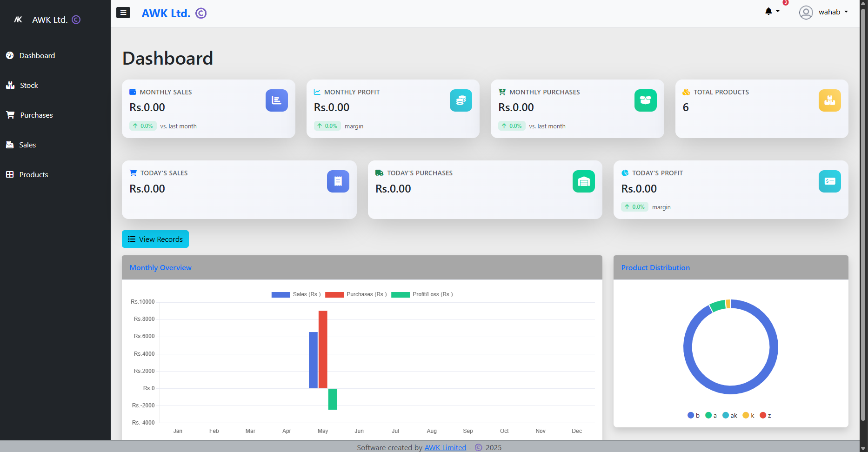Screen dimensions: 868x452
Task: Click the blue 'b' product legend swatch
Action: click(691, 415)
